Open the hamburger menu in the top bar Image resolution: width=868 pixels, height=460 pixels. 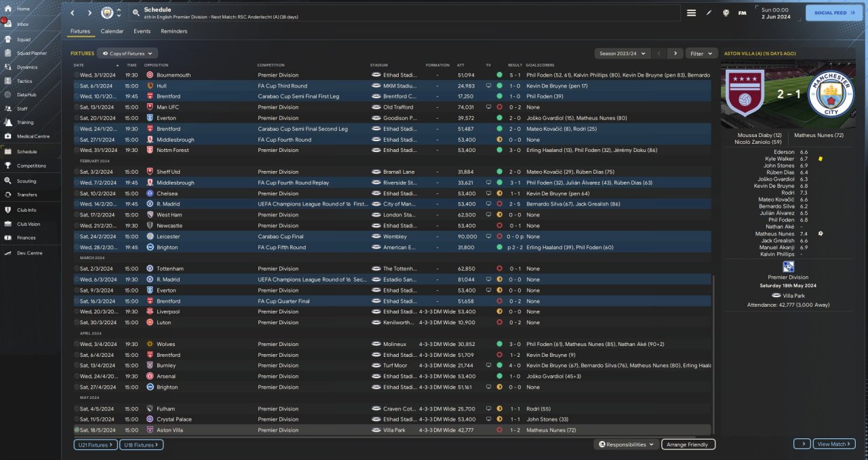coord(691,13)
